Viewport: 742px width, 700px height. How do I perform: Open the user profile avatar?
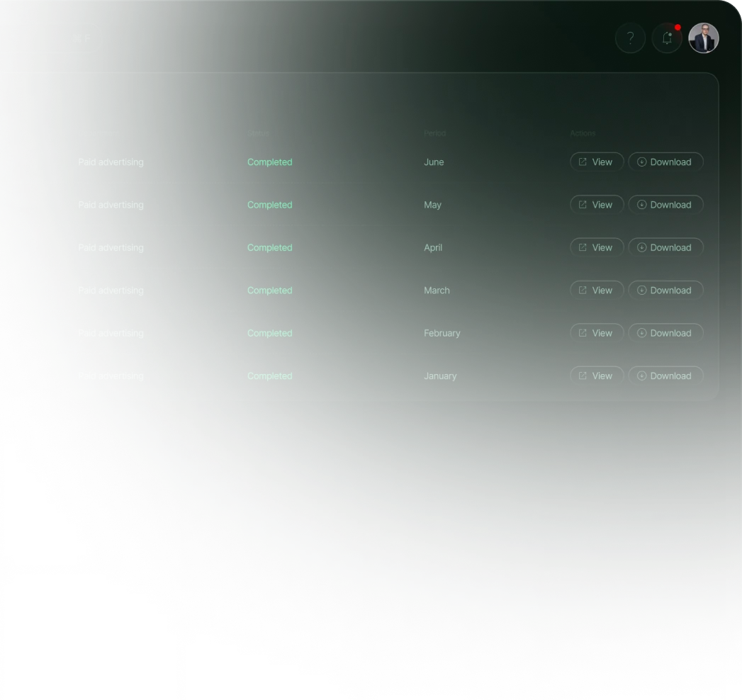coord(704,38)
